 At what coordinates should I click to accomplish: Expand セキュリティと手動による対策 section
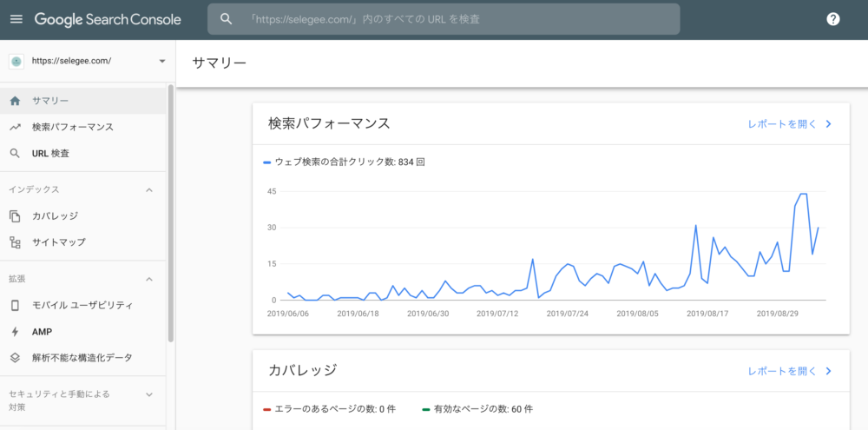click(x=148, y=394)
